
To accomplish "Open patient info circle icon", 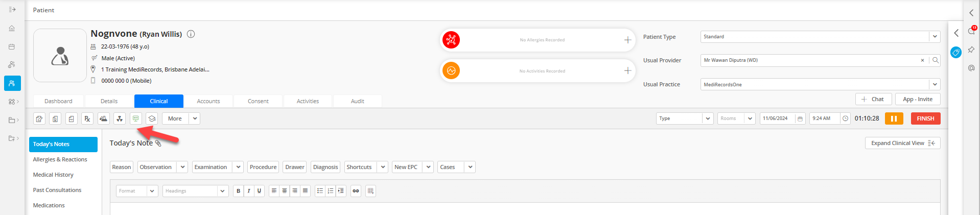I will (x=191, y=34).
